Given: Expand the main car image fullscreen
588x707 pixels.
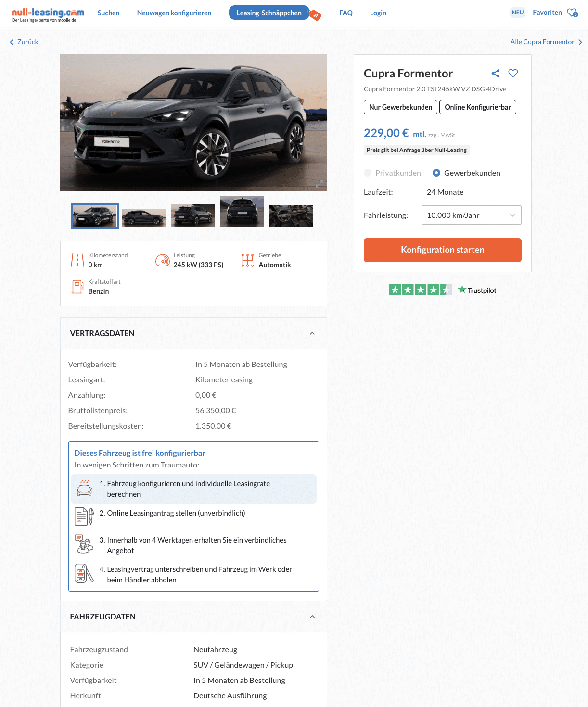Looking at the screenshot, I should 320,184.
